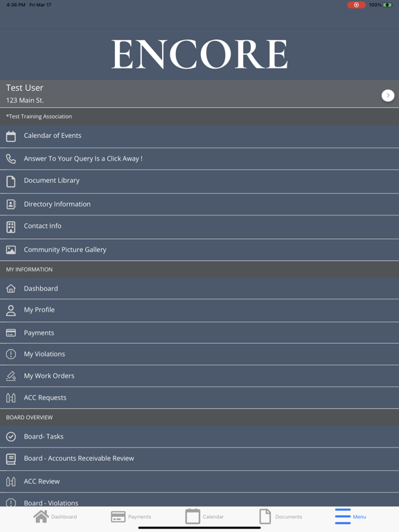Switch to the Calendar bottom tab

tap(204, 517)
